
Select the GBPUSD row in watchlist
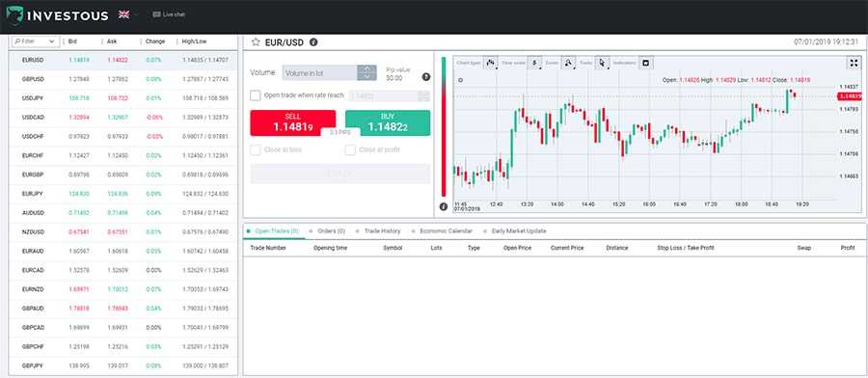123,79
